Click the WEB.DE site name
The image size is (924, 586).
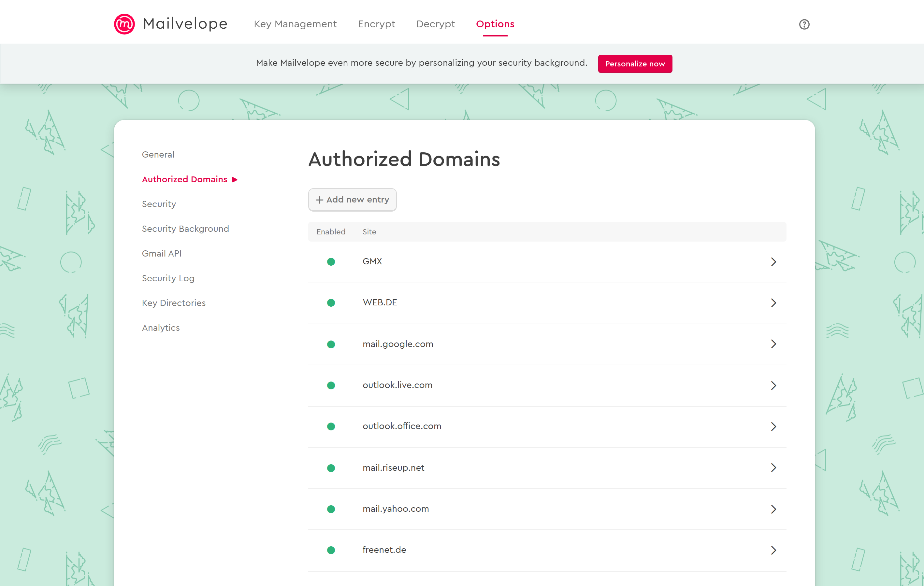pos(380,302)
